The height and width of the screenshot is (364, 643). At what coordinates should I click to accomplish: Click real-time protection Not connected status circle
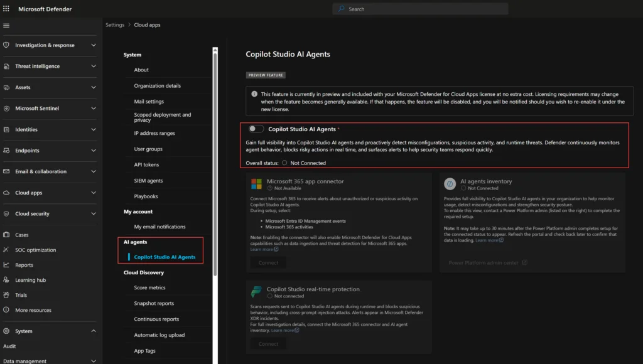270,296
